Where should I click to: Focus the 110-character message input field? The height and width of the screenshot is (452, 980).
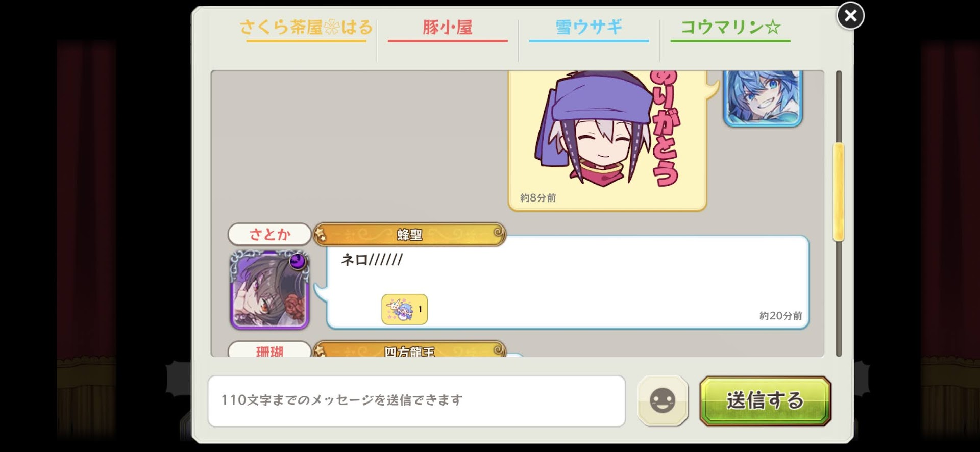pos(416,401)
